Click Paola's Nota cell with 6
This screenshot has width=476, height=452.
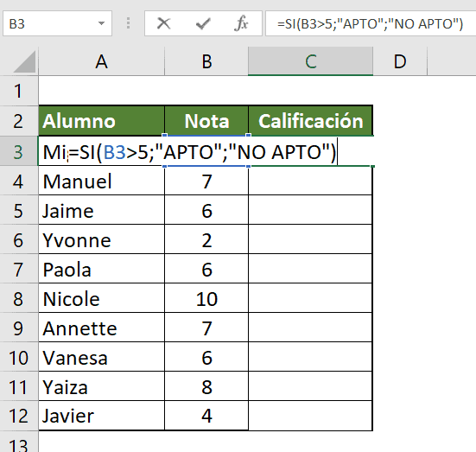(206, 269)
